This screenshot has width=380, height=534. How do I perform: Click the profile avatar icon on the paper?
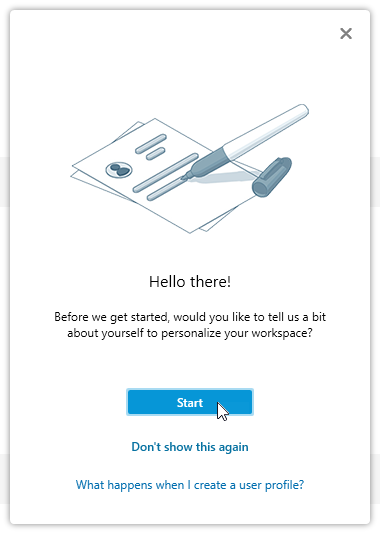[119, 170]
